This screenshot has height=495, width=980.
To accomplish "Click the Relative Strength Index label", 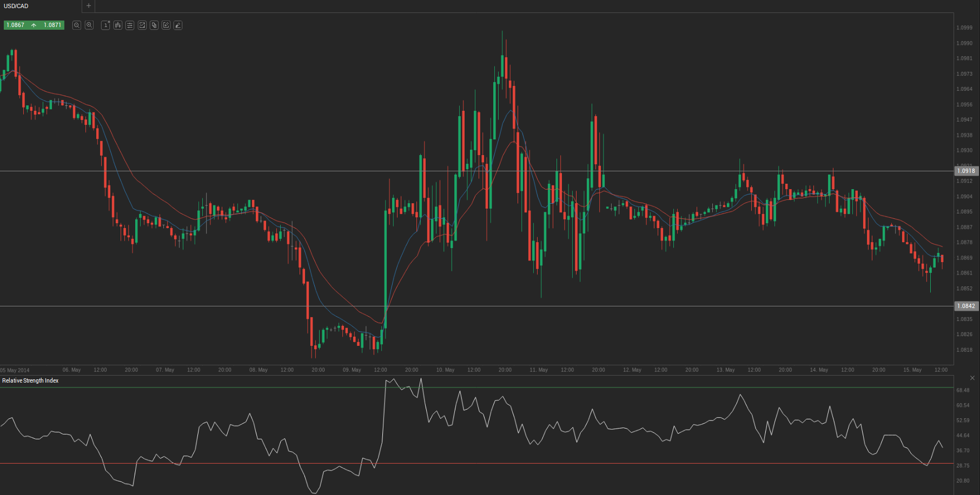I will [x=30, y=381].
